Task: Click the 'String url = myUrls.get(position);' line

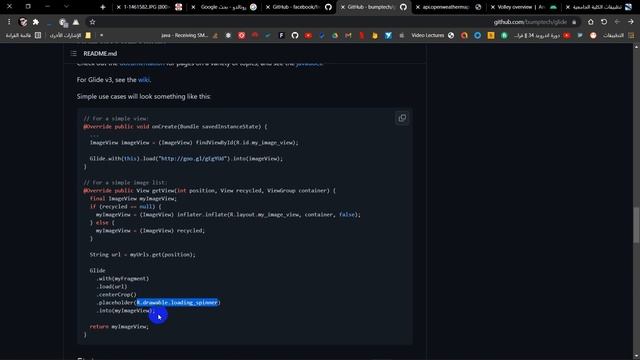Action: coord(142,254)
